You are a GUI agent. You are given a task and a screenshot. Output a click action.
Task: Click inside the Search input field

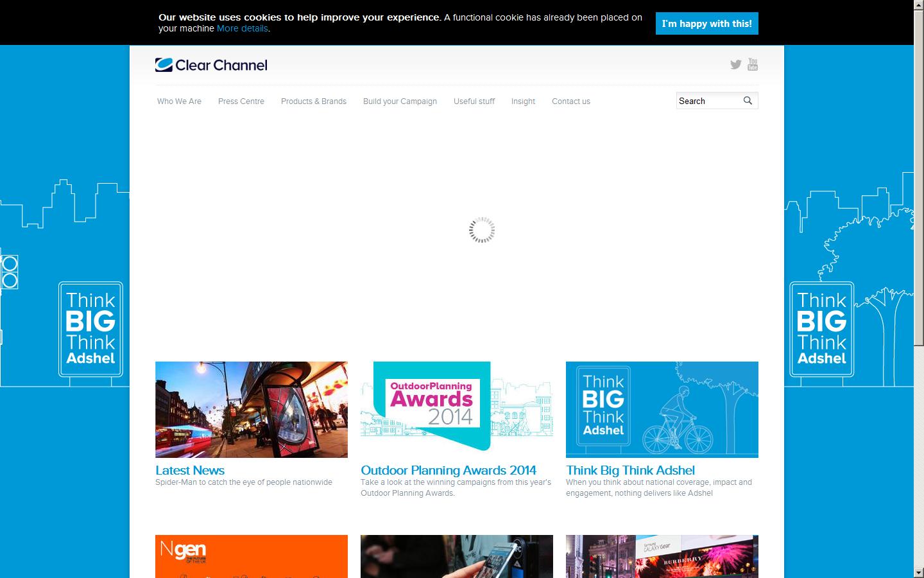[706, 100]
